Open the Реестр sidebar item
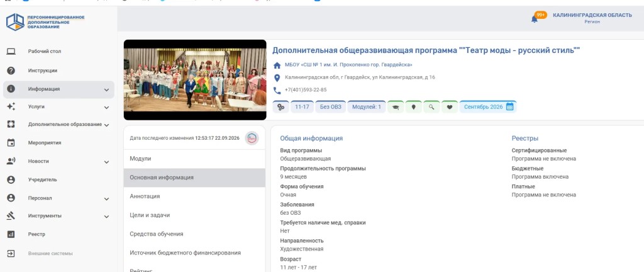This screenshot has width=644, height=272. tap(58, 234)
